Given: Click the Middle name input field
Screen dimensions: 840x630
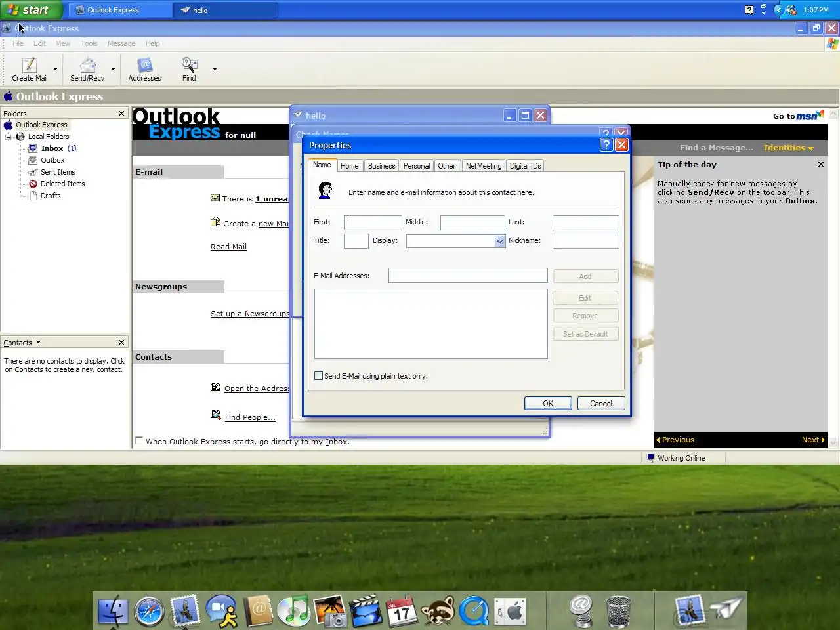Looking at the screenshot, I should coord(472,222).
